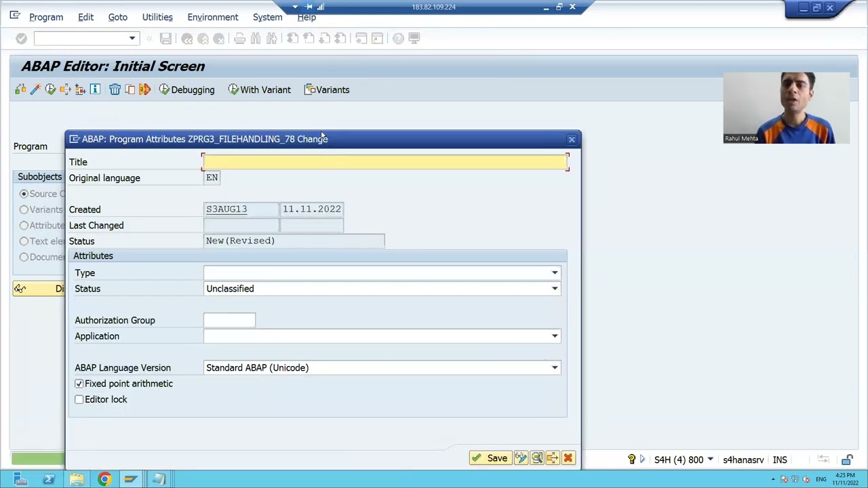The width and height of the screenshot is (868, 488).
Task: Click the New(Revised) status field
Action: tap(294, 241)
